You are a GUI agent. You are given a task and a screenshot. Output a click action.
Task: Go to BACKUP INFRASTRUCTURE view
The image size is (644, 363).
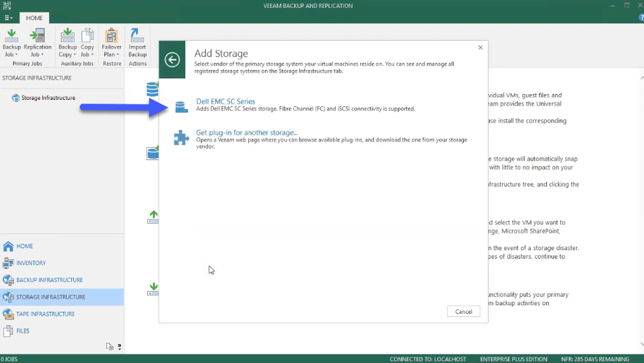point(49,280)
